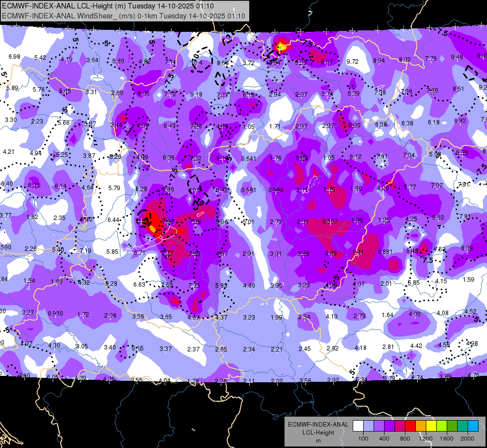Select the red swatch in the legend
487x448 pixels.
pos(410,426)
